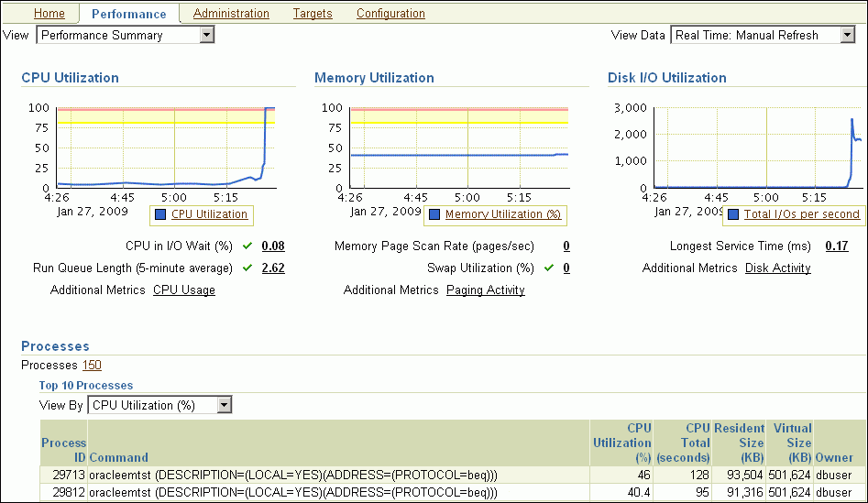Open the CPU Usage additional metrics link
868x503 pixels.
click(184, 290)
